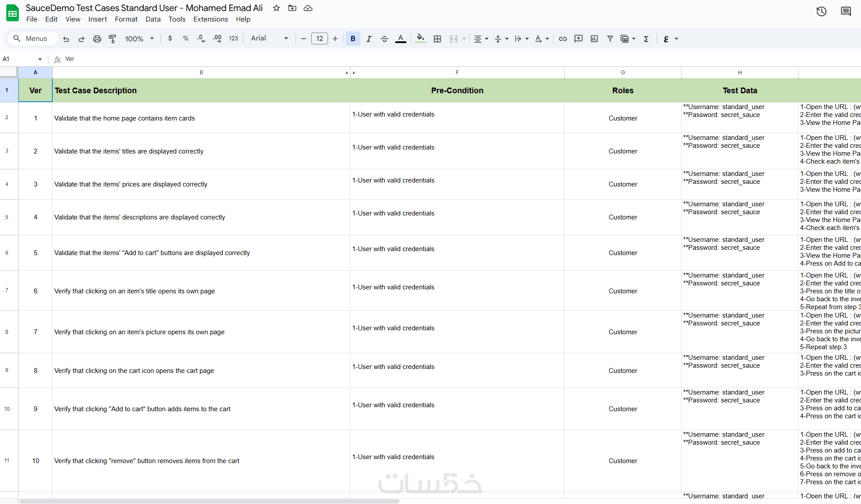Click the Menus search button
The width and height of the screenshot is (861, 504).
(31, 39)
